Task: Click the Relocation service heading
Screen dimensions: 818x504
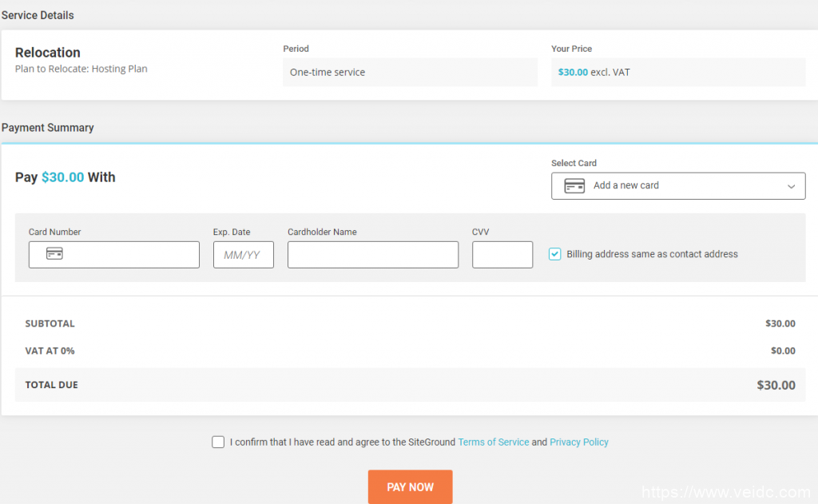Action: (48, 53)
